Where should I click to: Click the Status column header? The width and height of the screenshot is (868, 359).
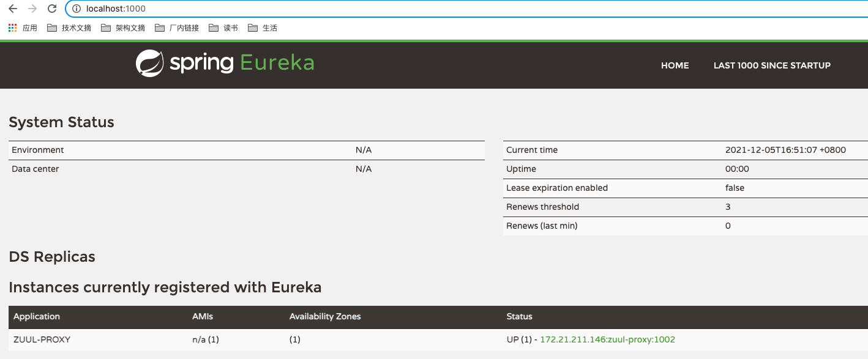point(520,316)
